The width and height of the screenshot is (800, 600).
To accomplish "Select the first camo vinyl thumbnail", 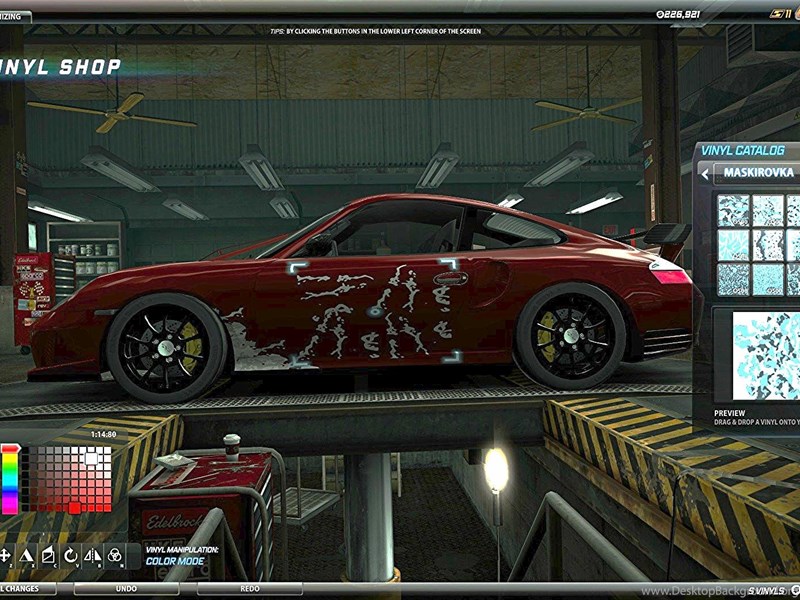I will coord(732,209).
